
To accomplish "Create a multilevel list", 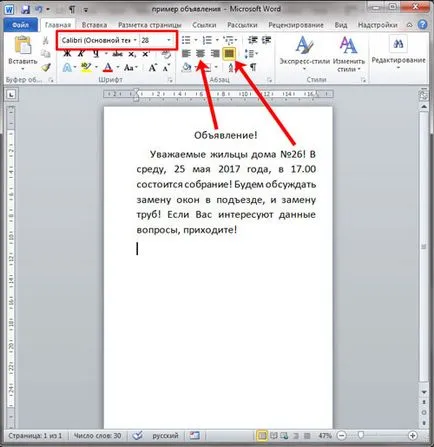I will [229, 40].
